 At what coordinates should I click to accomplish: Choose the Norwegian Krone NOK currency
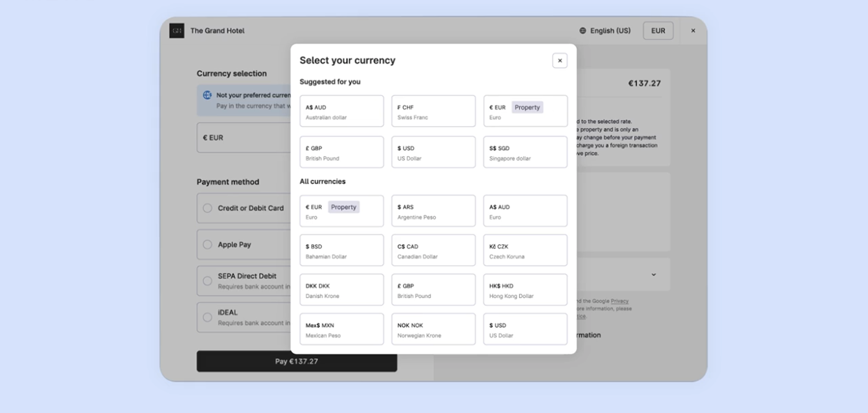(433, 329)
